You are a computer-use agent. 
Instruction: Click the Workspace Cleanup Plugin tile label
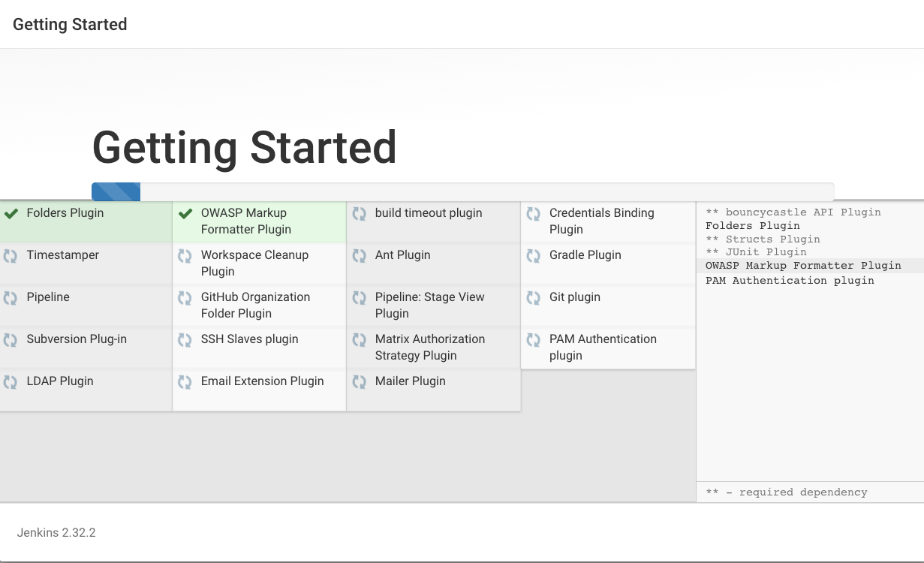pyautogui.click(x=254, y=263)
